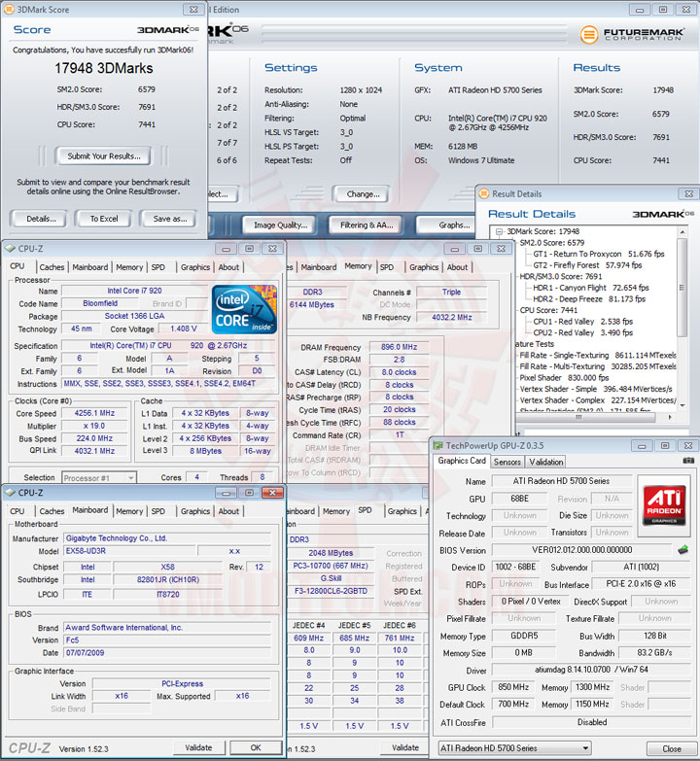Viewport: 700px width, 761px height.
Task: Click the Result Details scroll down arrow
Action: 682,404
